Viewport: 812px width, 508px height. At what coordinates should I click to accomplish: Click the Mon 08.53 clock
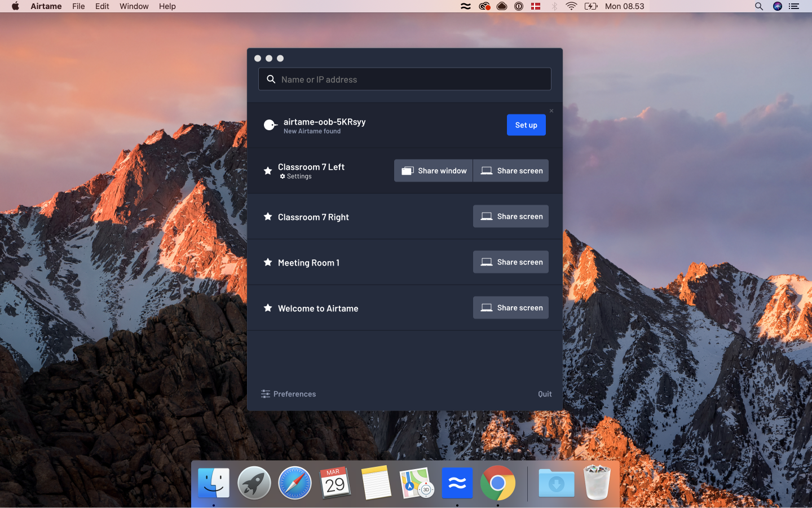[x=624, y=6]
